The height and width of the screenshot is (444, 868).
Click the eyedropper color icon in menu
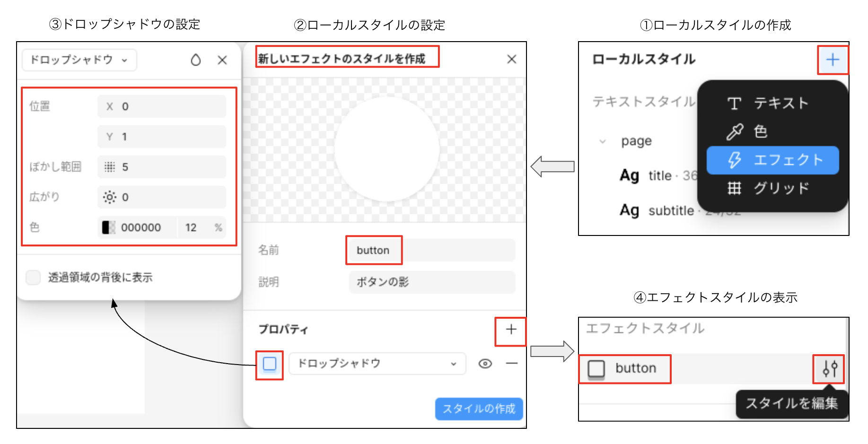coord(735,132)
